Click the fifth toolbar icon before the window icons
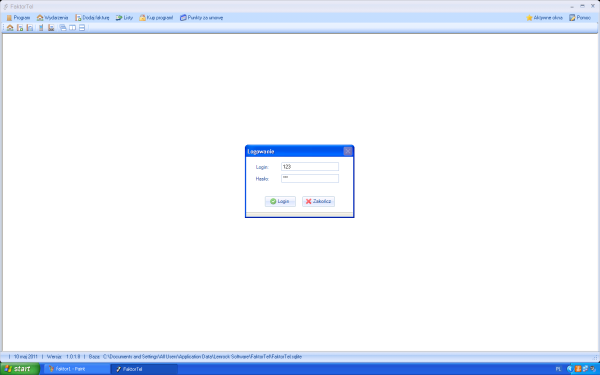 [51, 28]
